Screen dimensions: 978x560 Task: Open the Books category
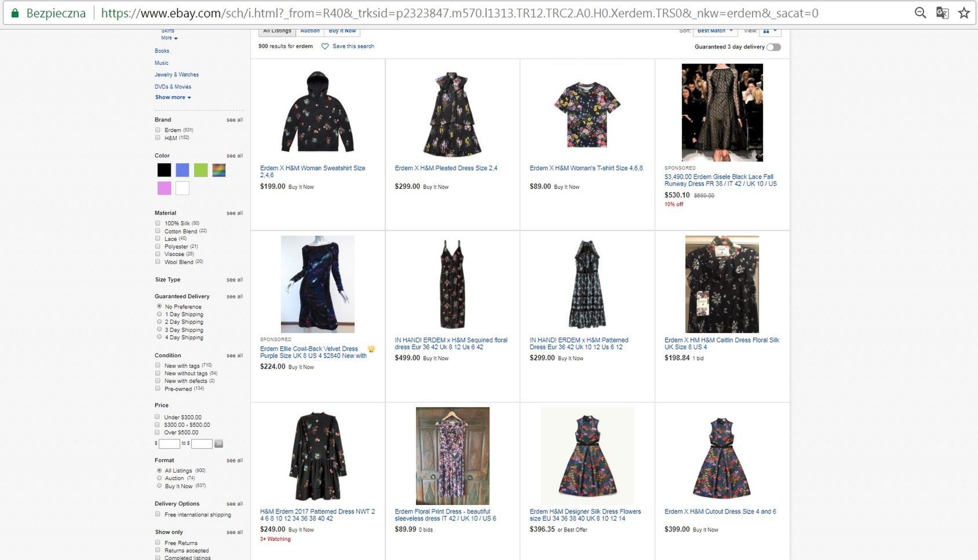tap(162, 51)
